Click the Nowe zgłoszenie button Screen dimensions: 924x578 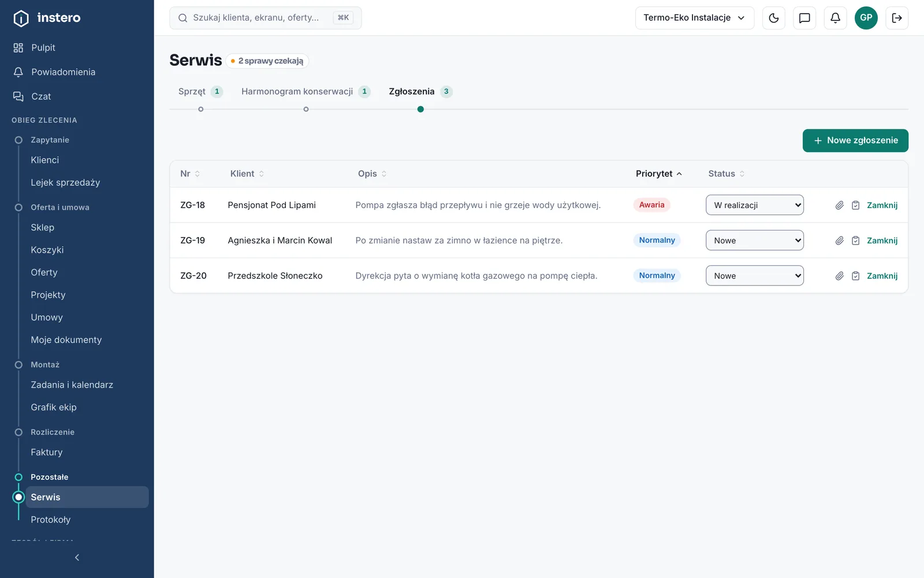pos(855,140)
